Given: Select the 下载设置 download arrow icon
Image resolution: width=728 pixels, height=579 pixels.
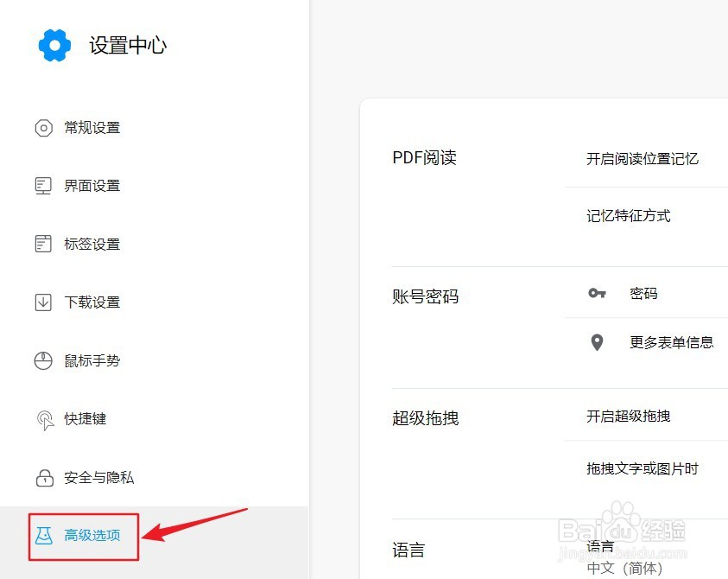Looking at the screenshot, I should tap(43, 302).
